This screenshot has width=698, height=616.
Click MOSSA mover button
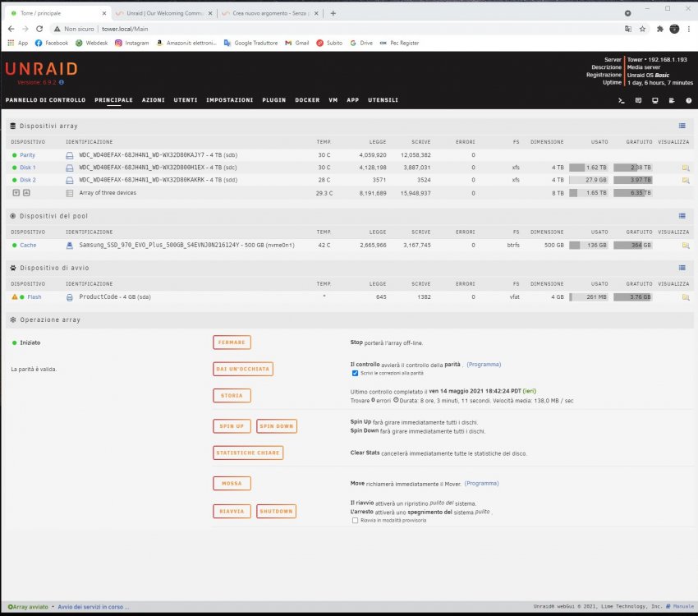(232, 484)
